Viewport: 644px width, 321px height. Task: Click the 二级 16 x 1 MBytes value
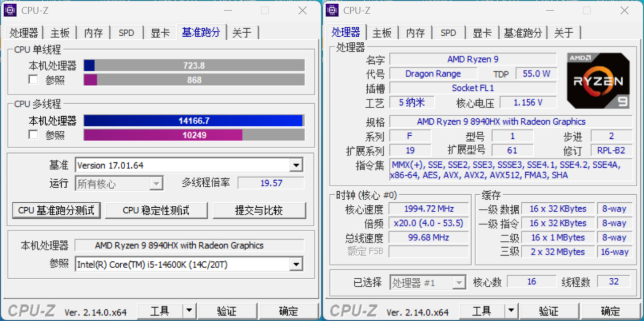(557, 237)
